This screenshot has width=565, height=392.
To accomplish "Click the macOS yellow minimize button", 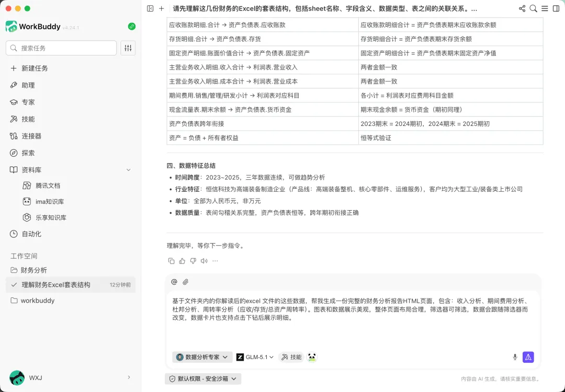I will point(18,8).
